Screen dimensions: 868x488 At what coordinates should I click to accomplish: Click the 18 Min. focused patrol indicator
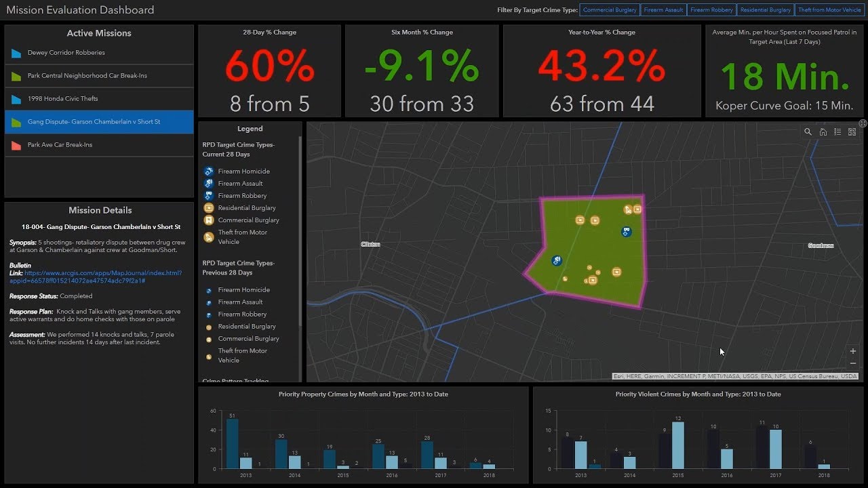point(785,76)
